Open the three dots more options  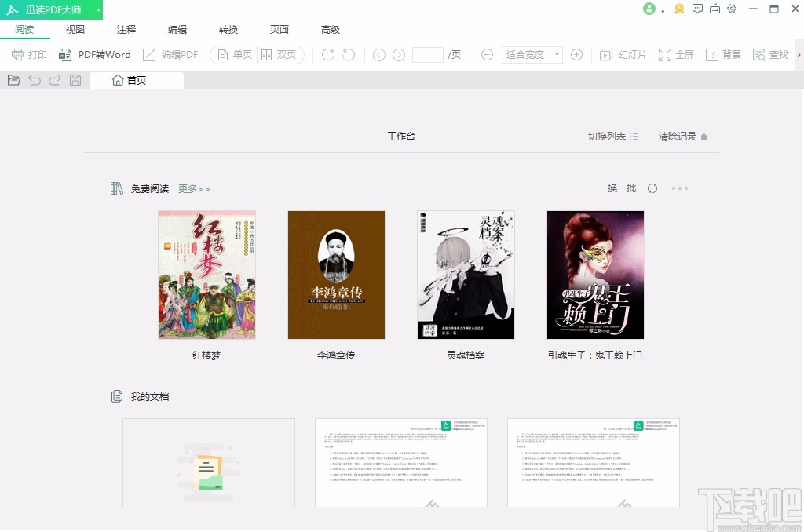680,188
